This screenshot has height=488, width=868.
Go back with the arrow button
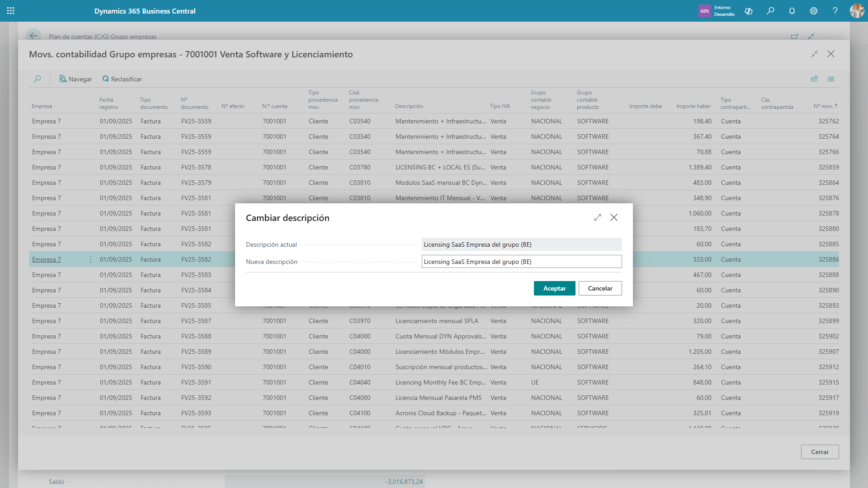coord(33,36)
